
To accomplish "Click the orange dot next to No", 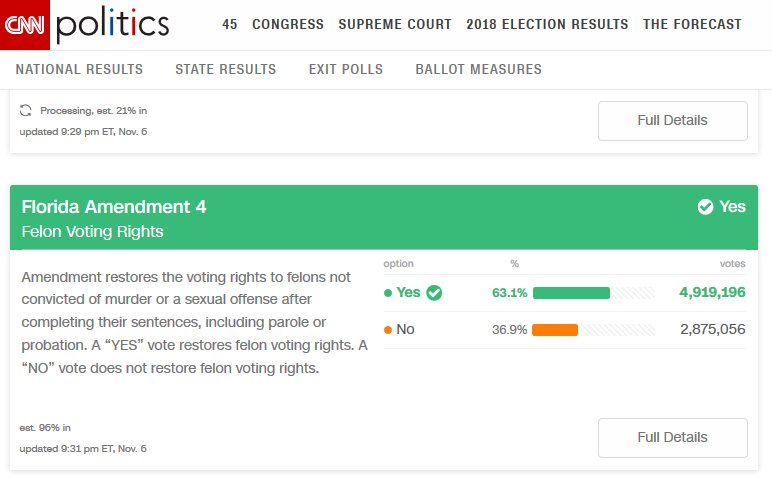I will 388,330.
